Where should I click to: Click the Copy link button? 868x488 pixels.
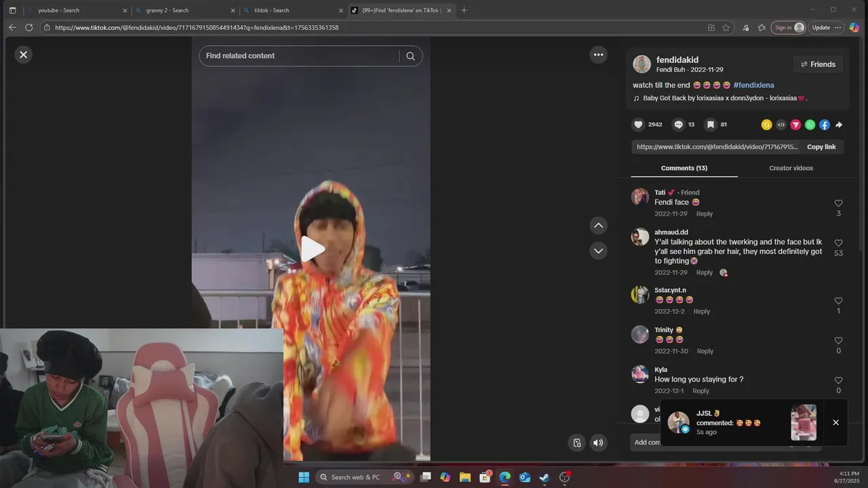[x=821, y=147]
